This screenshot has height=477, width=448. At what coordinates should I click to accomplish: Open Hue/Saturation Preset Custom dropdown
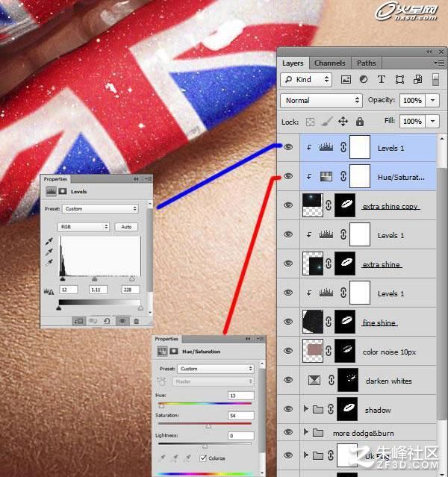pos(216,369)
